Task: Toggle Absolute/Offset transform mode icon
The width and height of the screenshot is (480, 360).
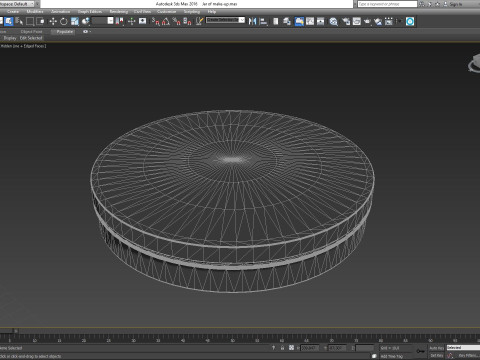Action: [291, 348]
